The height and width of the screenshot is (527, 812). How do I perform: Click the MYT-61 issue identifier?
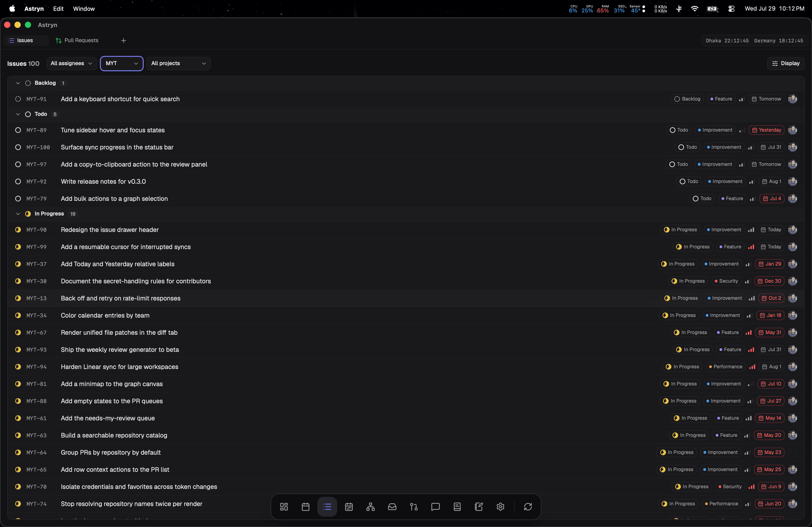coord(37,418)
